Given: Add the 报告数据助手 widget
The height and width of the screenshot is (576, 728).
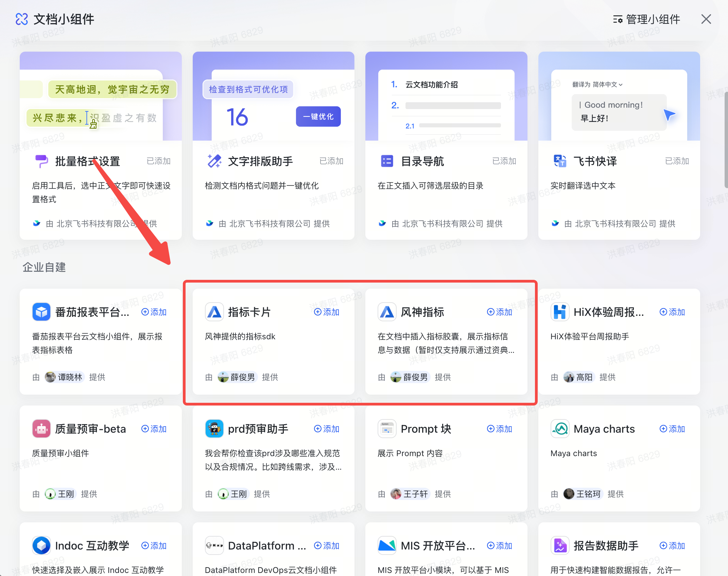Looking at the screenshot, I should pyautogui.click(x=672, y=545).
